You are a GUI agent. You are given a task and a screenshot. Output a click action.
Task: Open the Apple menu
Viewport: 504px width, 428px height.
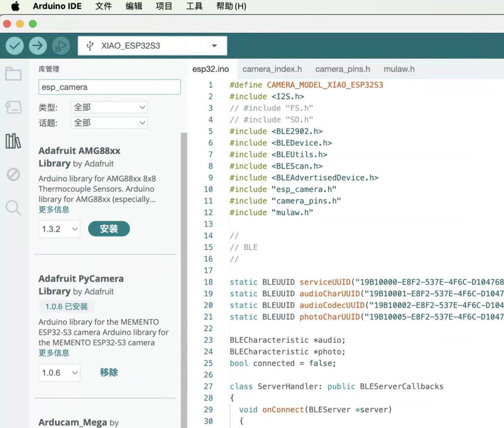[15, 6]
